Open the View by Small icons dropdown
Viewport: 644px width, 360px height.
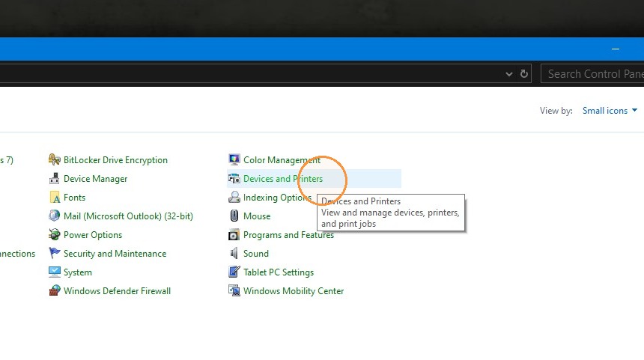click(x=610, y=111)
